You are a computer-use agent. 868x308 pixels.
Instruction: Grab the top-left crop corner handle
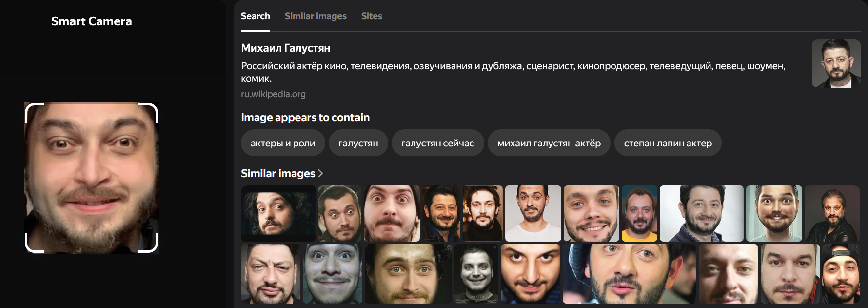pos(34,112)
